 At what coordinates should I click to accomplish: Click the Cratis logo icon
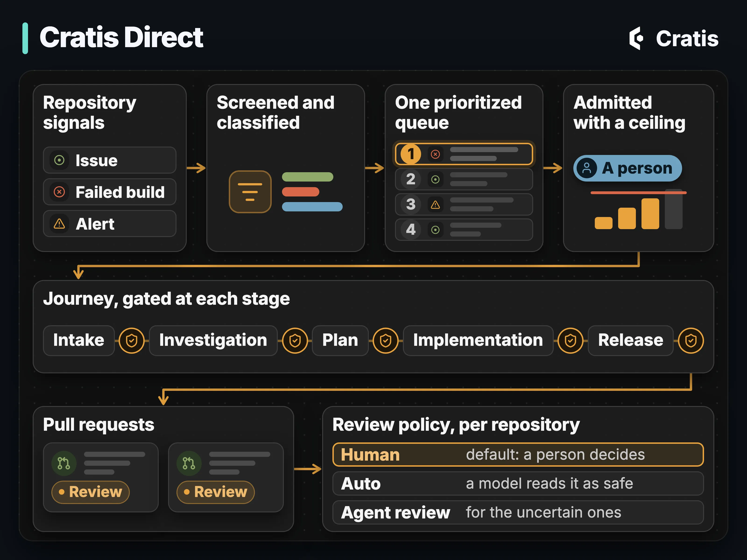pos(636,38)
